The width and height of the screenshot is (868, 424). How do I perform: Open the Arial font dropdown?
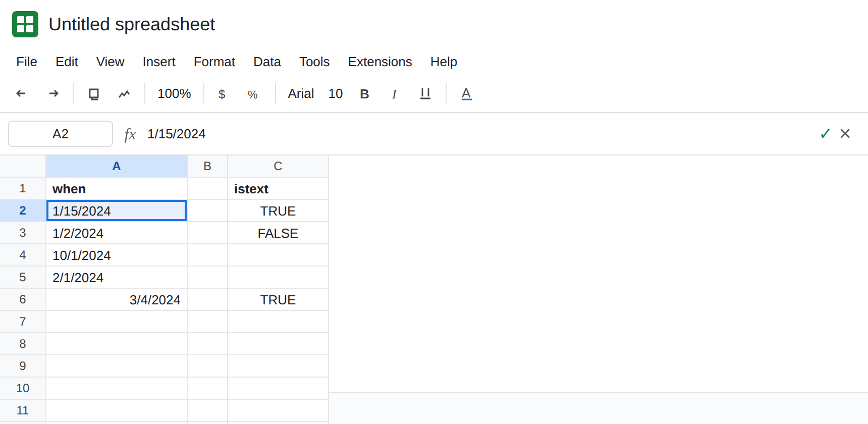(x=301, y=94)
